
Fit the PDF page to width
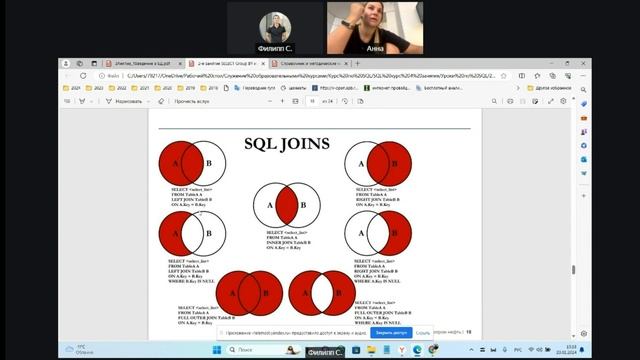[x=296, y=101]
